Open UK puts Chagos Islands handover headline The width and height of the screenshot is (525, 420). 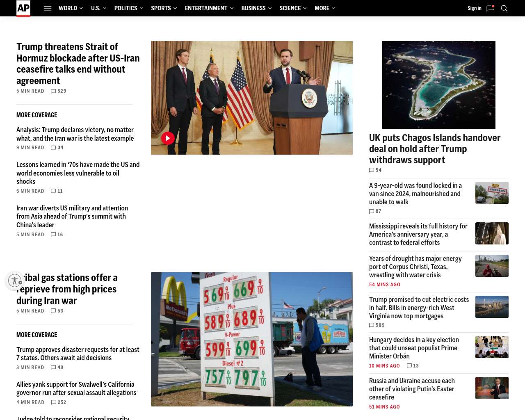[x=435, y=149]
